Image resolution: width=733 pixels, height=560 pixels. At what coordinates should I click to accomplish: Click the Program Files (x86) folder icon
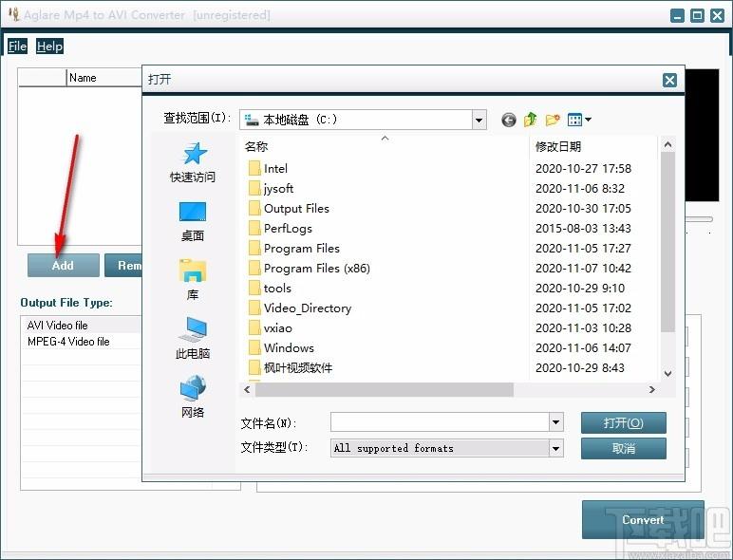[x=254, y=269]
